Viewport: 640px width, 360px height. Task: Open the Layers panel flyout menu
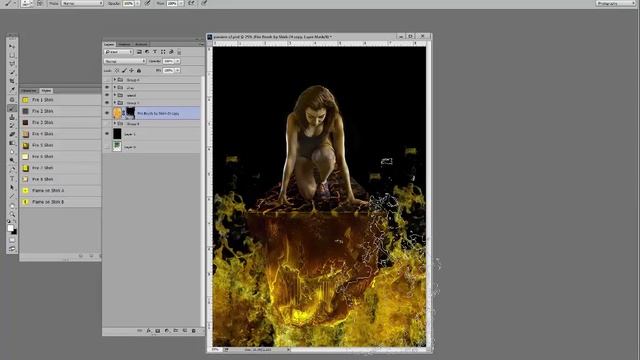pyautogui.click(x=202, y=44)
